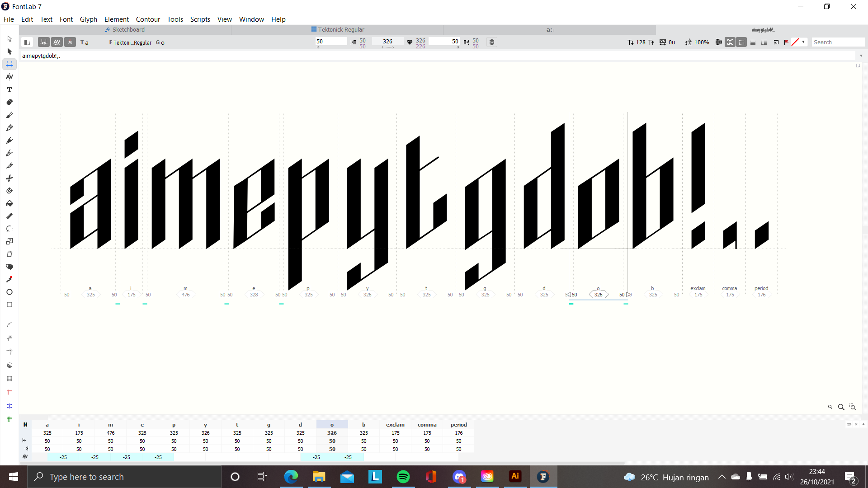Click the 326 width value under glyph o
868x488 pixels.
[x=598, y=295]
